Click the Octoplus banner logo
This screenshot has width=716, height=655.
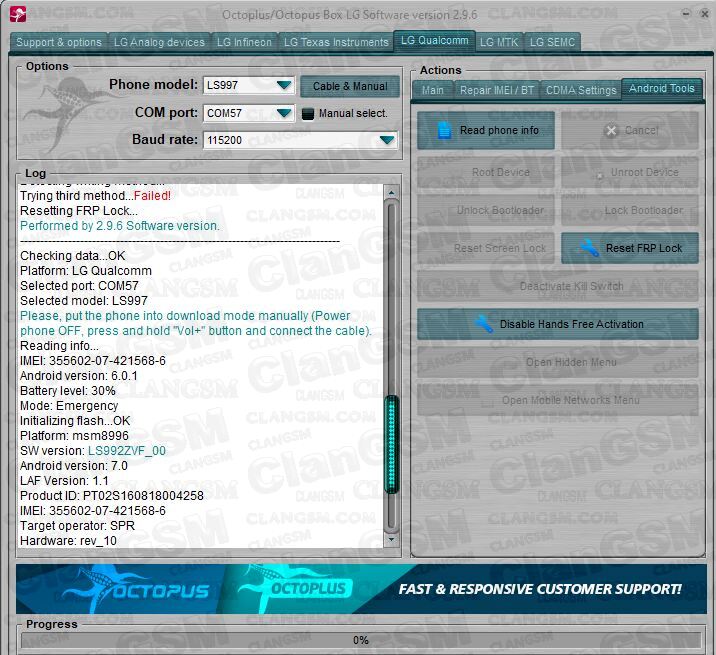pyautogui.click(x=296, y=587)
